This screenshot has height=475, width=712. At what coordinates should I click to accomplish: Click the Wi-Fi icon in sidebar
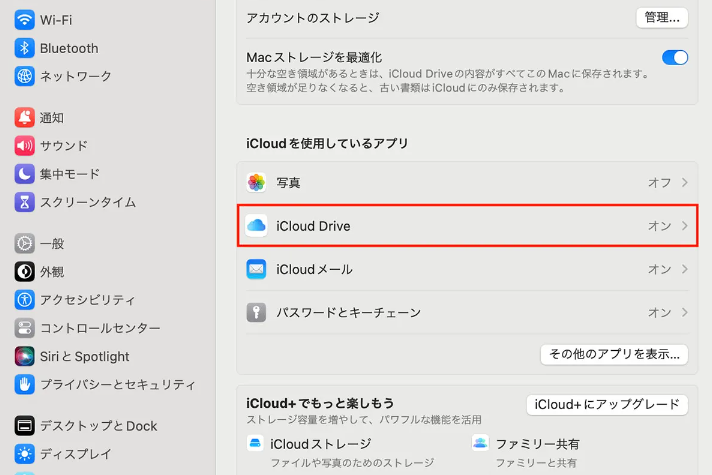24,20
